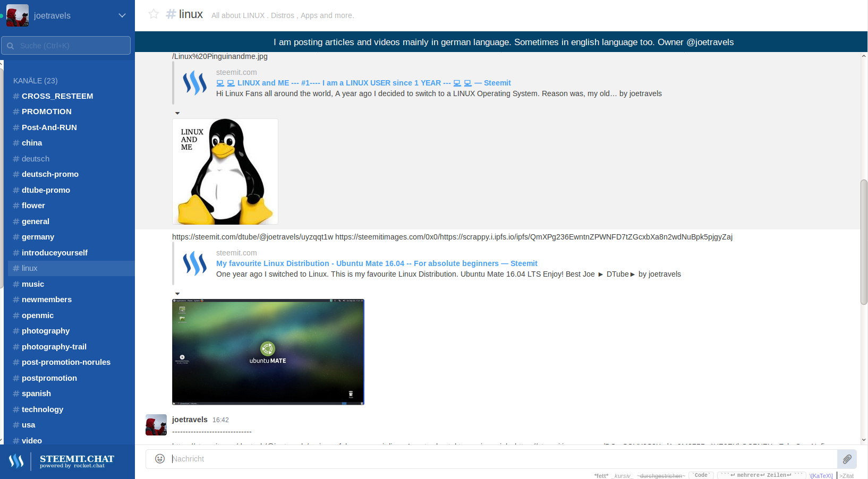The height and width of the screenshot is (479, 868).
Task: Click the paperclip file attachment icon
Action: (x=847, y=459)
